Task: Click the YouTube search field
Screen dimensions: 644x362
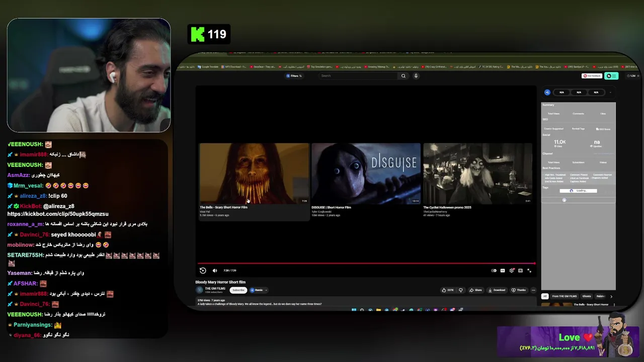Action: pyautogui.click(x=358, y=76)
